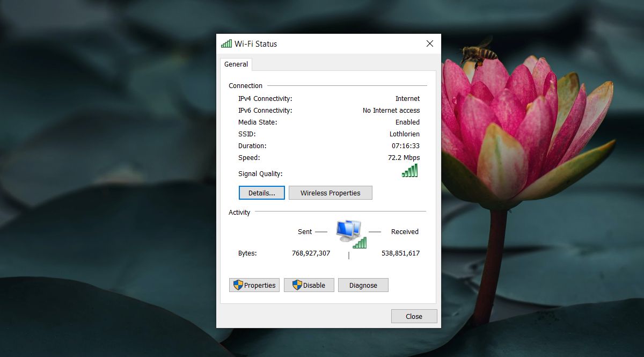Click the small signal bars beside computers icon
This screenshot has width=644, height=357.
[x=360, y=243]
